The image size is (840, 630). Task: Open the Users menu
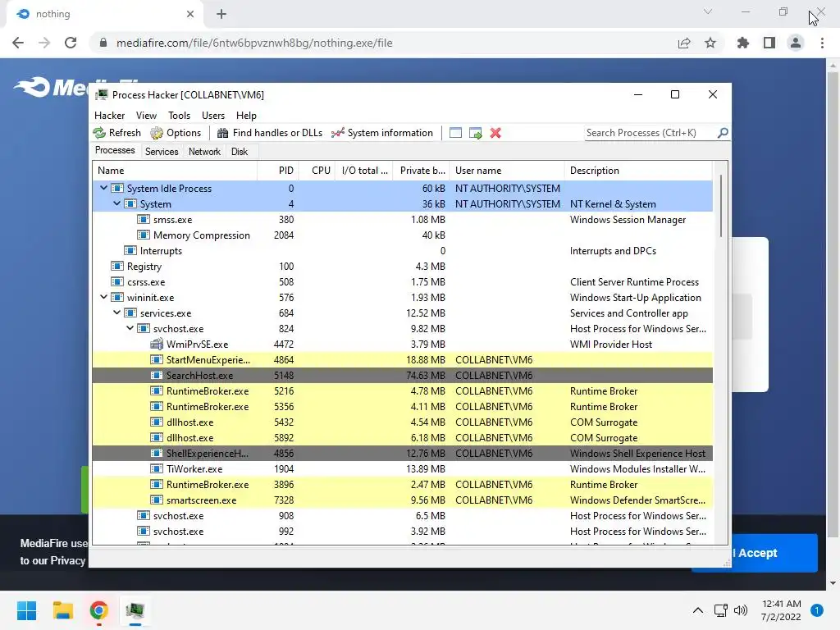(213, 115)
